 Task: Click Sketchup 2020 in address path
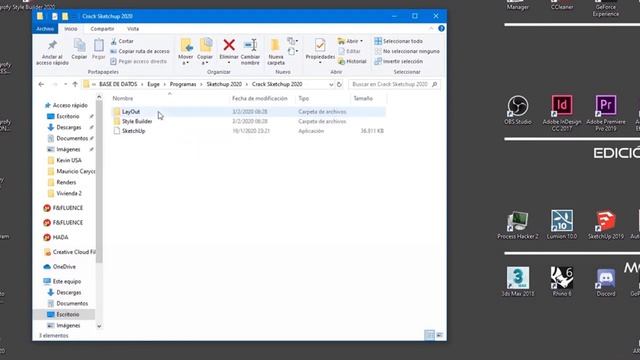[x=224, y=84]
